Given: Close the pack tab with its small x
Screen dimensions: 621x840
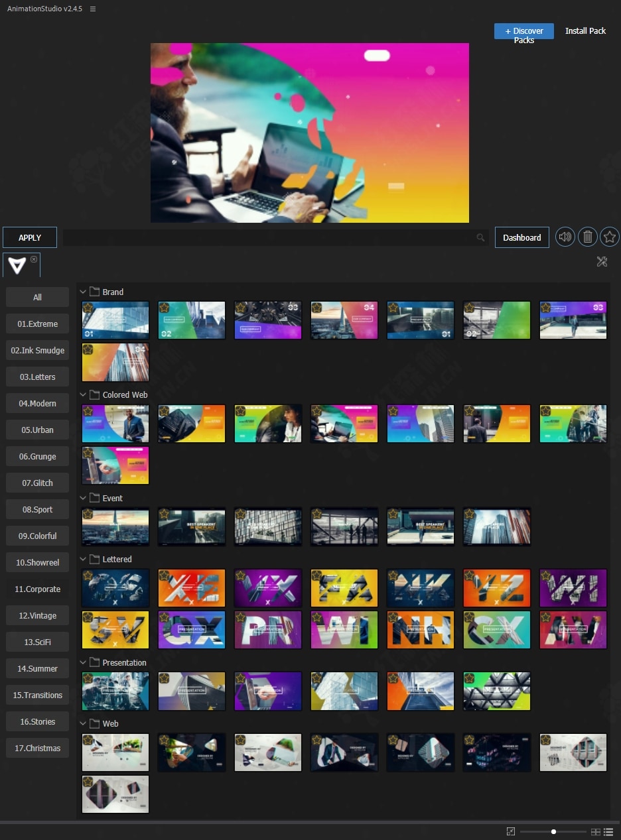Looking at the screenshot, I should tap(34, 259).
